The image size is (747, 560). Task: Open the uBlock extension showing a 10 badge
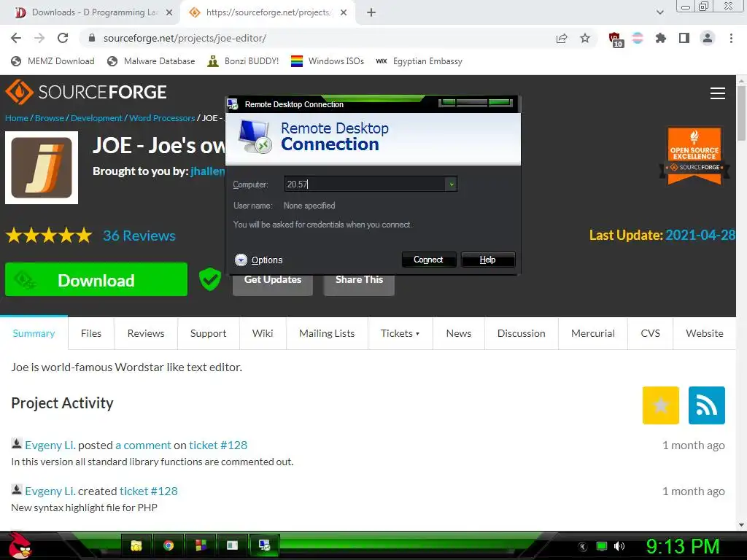(615, 39)
